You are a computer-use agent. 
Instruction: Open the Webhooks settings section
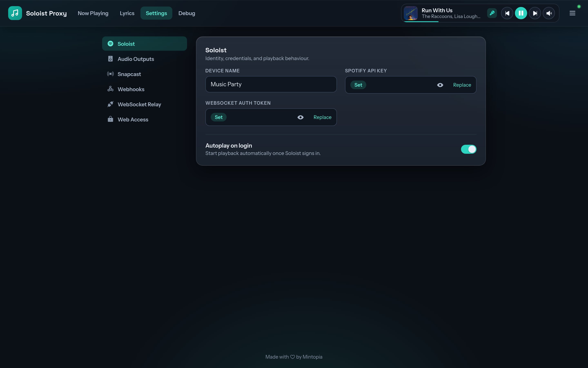(144, 89)
